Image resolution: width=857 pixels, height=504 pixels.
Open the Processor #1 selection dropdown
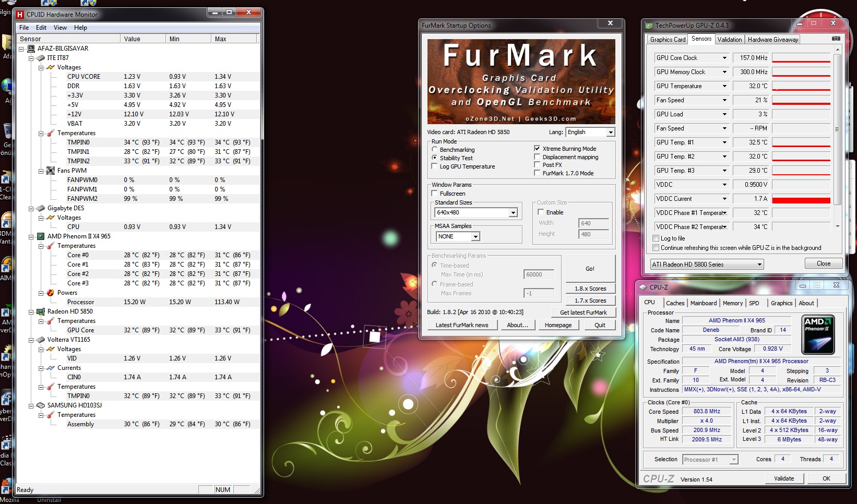click(710, 460)
